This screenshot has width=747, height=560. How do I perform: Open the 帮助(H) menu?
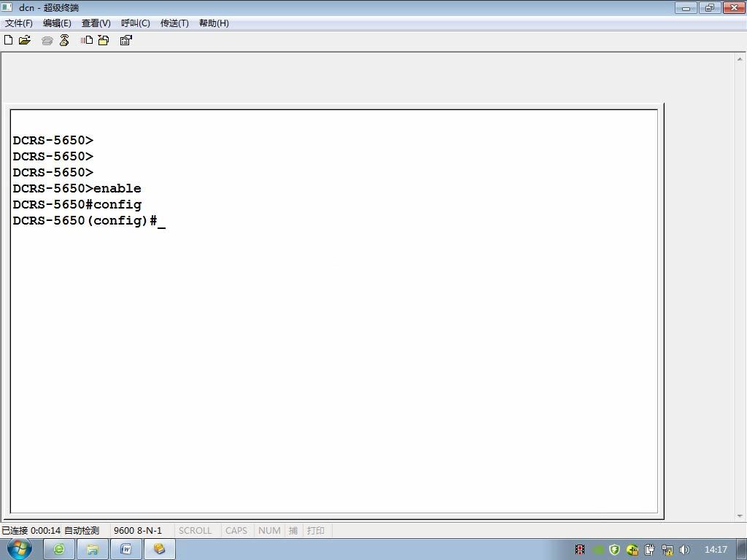(214, 23)
